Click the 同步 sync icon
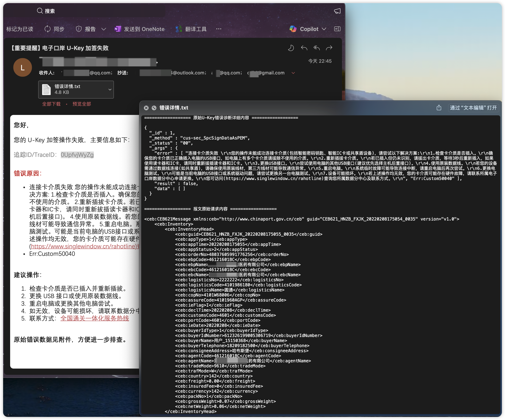 tap(48, 29)
